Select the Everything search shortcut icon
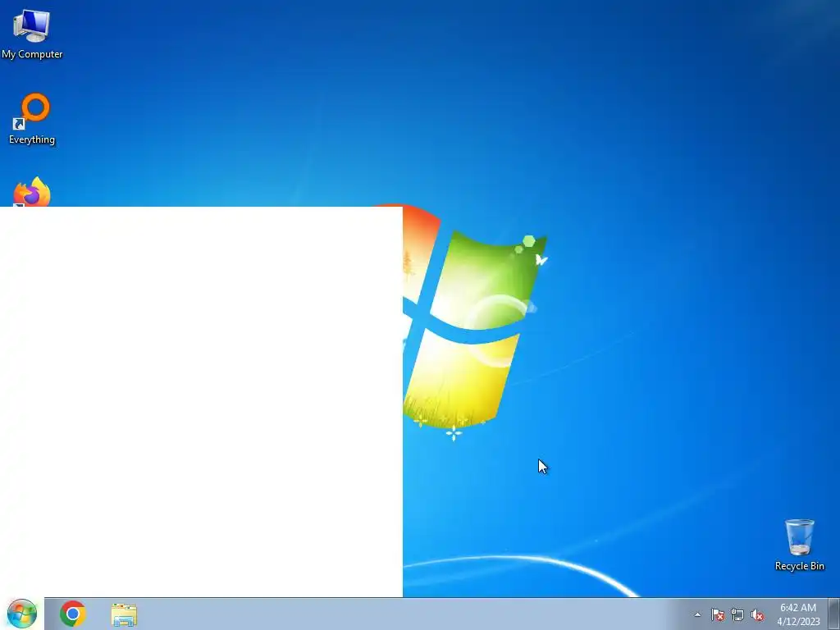Screen dimensions: 840x630 click(32, 118)
